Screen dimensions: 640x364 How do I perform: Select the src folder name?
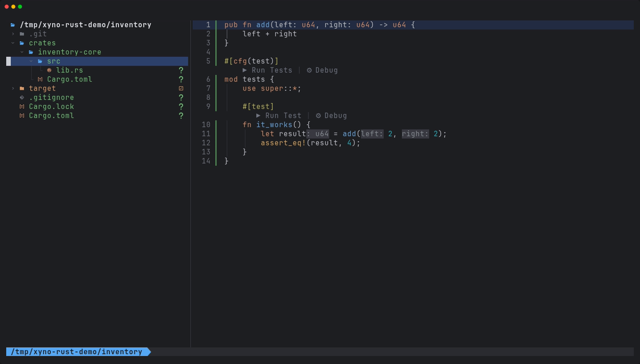click(54, 61)
